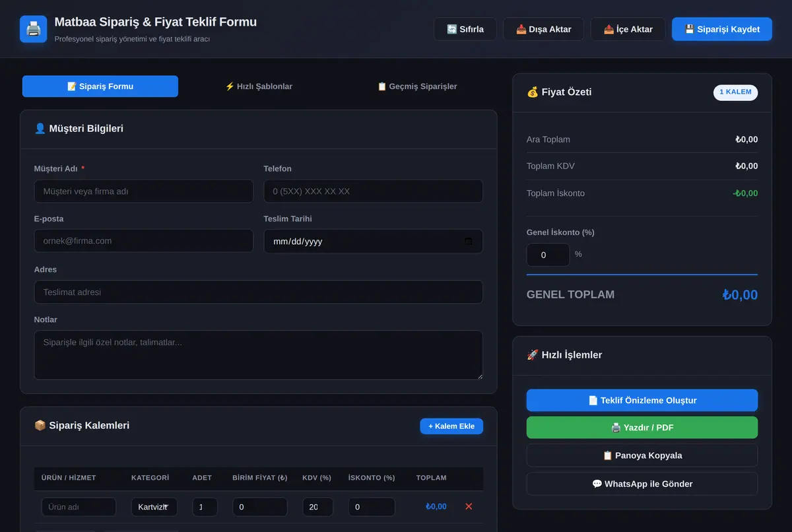Click the E-posta input field
The height and width of the screenshot is (532, 792).
144,241
